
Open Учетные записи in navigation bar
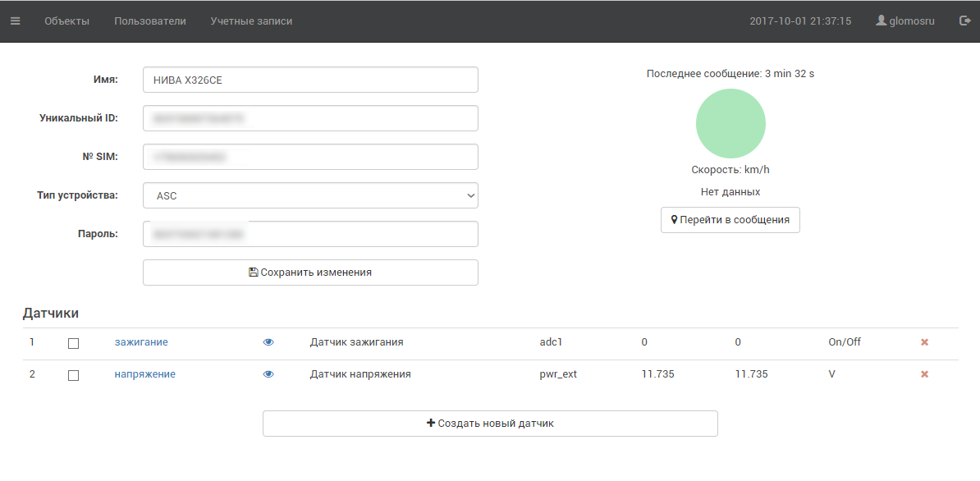tap(251, 21)
